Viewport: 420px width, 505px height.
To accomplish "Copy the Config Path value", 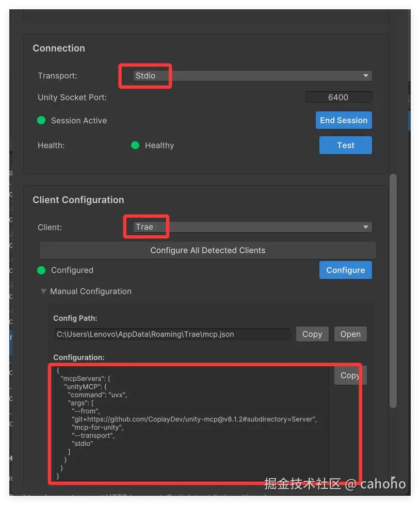I will (312, 334).
